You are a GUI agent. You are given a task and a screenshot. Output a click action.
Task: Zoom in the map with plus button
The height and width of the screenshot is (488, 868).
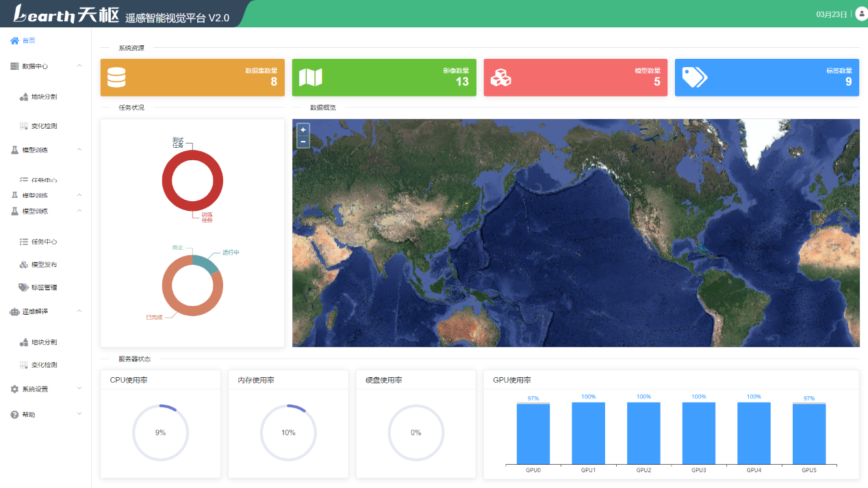pyautogui.click(x=303, y=129)
